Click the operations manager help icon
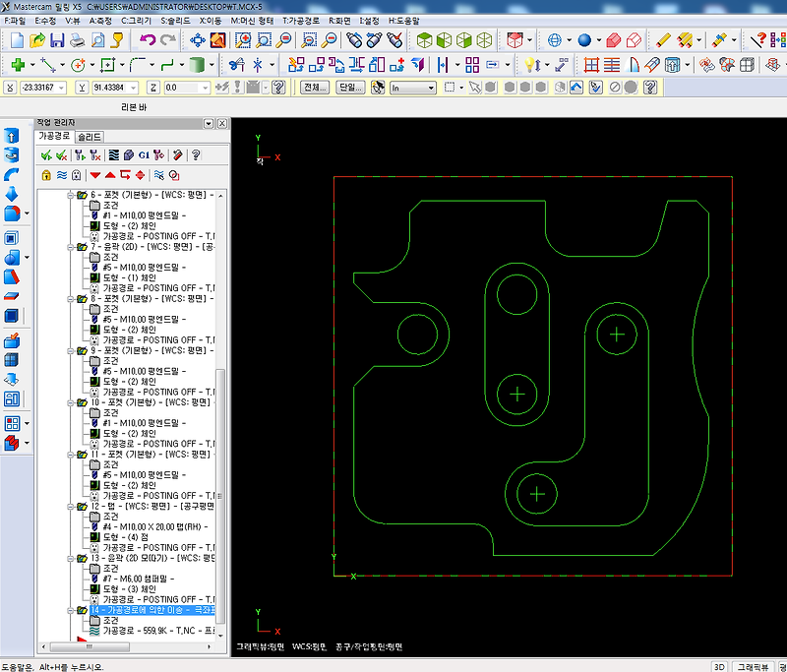 click(196, 155)
